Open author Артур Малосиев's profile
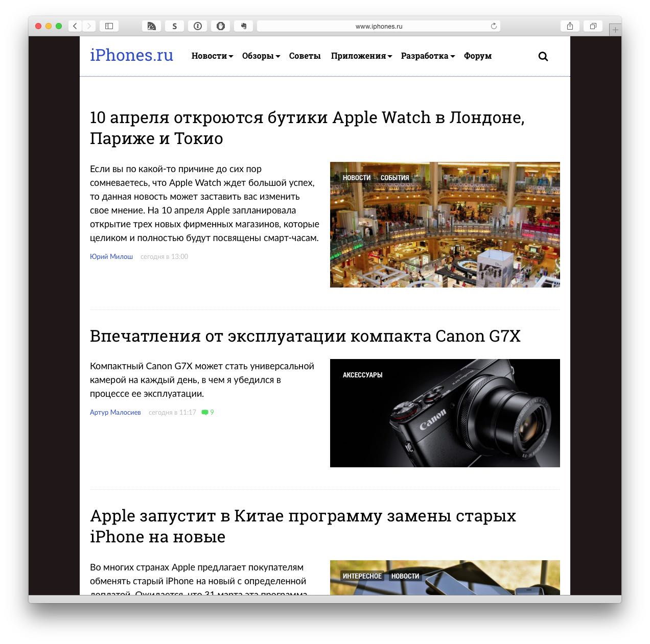 pos(115,413)
